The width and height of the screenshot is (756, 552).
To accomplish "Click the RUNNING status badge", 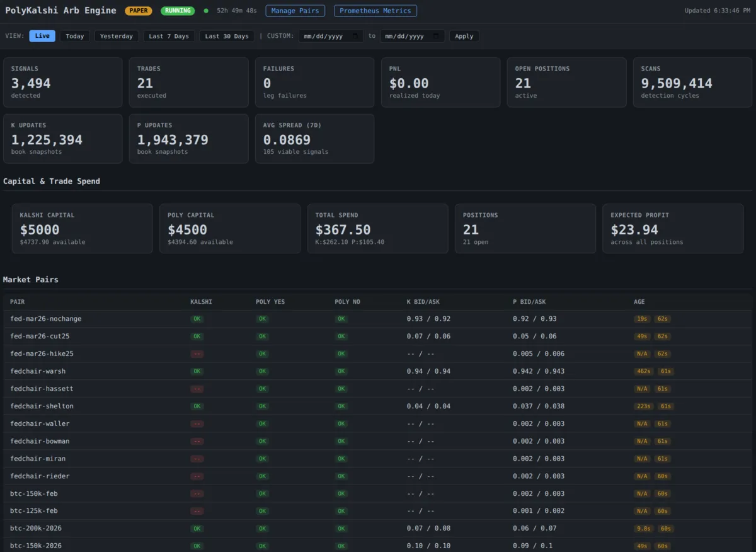I will (177, 11).
